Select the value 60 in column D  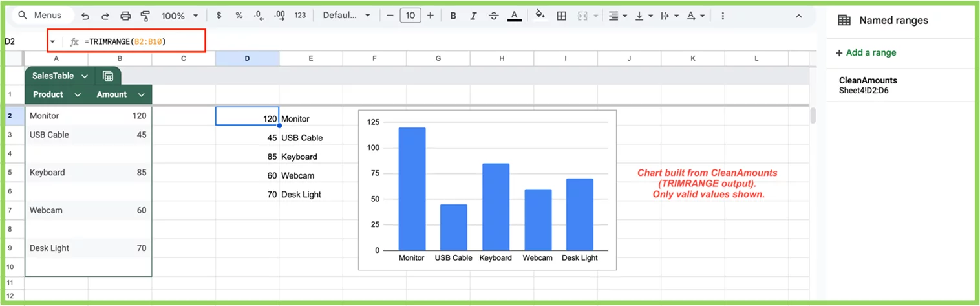(247, 175)
